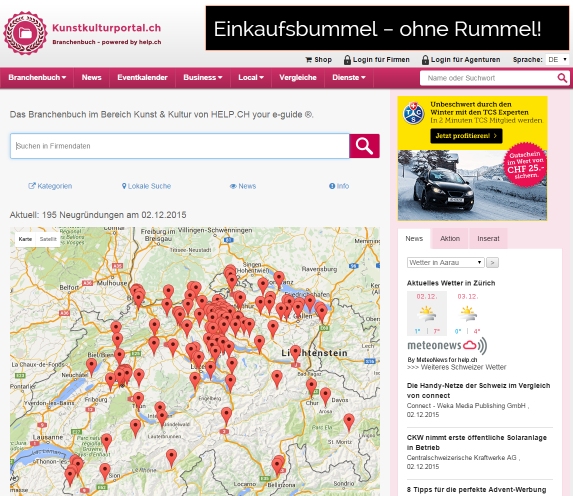
Task: Click the TCS logo in the ad
Action: point(413,113)
